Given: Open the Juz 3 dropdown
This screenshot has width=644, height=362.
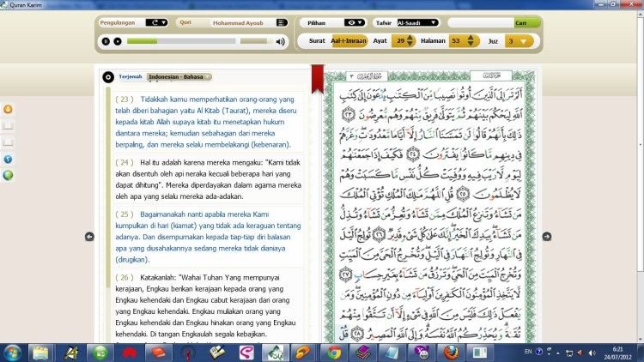Looking at the screenshot, I should (x=519, y=41).
